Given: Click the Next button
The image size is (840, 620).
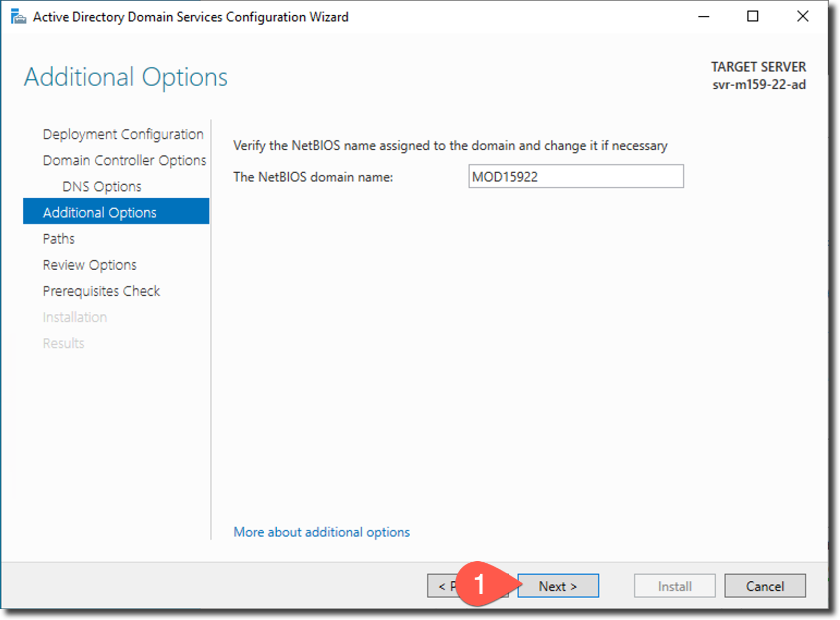Looking at the screenshot, I should pyautogui.click(x=558, y=586).
